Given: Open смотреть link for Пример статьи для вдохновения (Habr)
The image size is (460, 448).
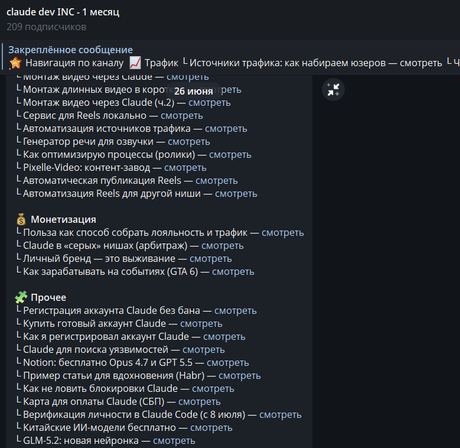Looking at the screenshot, I should pyautogui.click(x=240, y=375).
